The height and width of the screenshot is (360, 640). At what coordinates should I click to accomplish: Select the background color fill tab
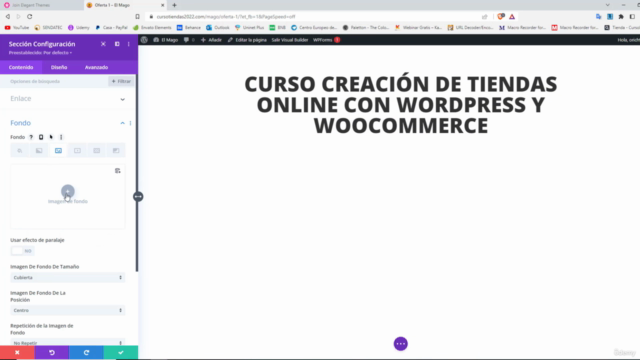[x=20, y=151]
